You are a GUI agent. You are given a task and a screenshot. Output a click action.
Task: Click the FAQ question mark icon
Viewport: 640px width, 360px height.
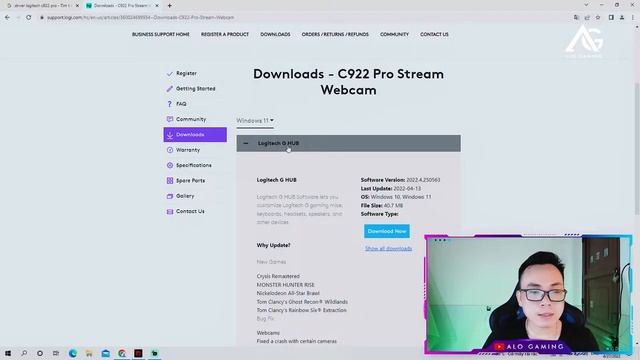pyautogui.click(x=170, y=104)
